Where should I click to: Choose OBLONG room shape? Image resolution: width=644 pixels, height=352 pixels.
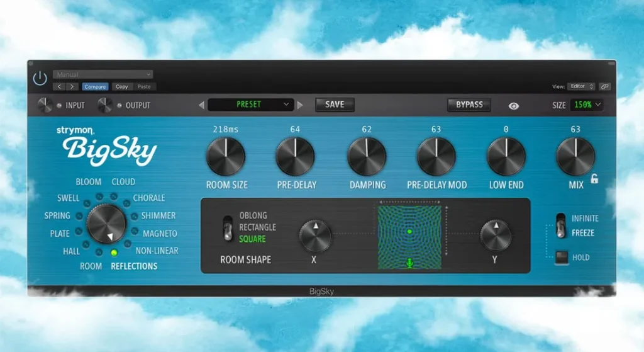pyautogui.click(x=253, y=215)
